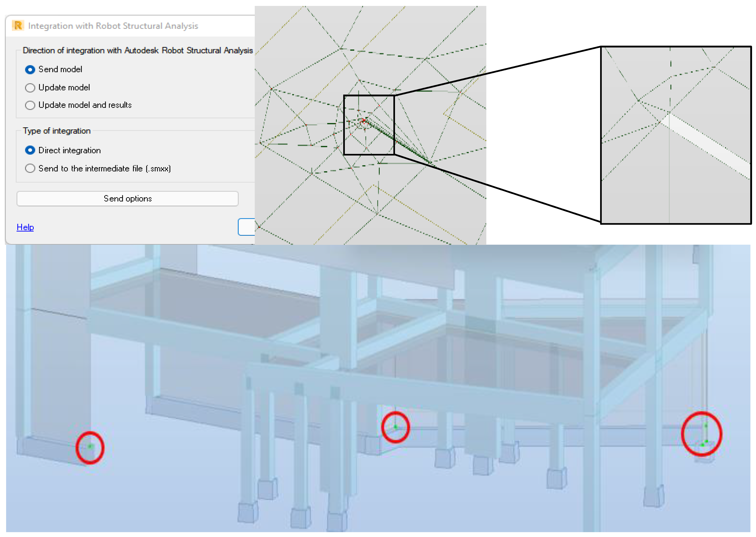Click the Direction of integration group label
Screen dimensions: 756x537
(x=138, y=51)
